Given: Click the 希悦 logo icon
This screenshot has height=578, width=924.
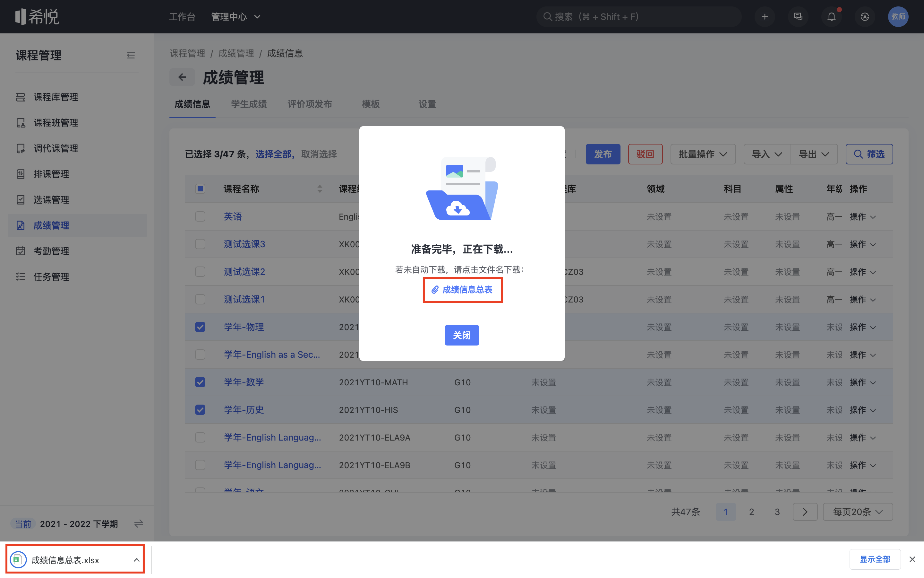Looking at the screenshot, I should (37, 16).
